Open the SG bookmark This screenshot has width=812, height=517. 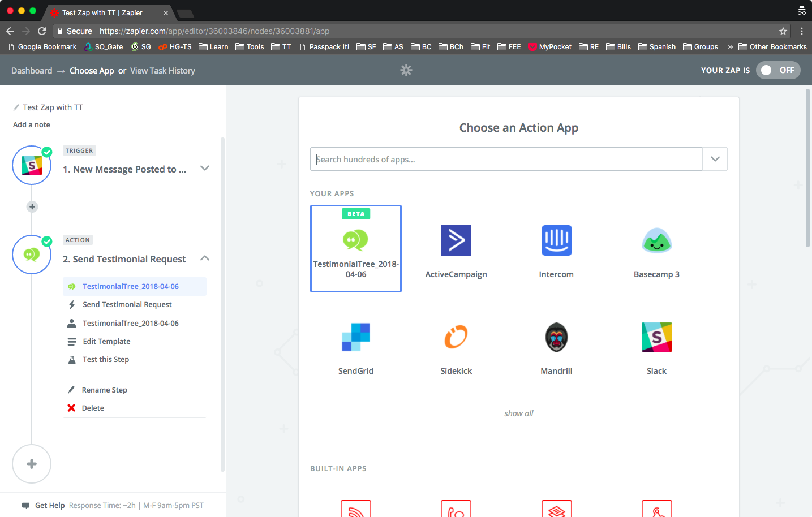(x=141, y=47)
